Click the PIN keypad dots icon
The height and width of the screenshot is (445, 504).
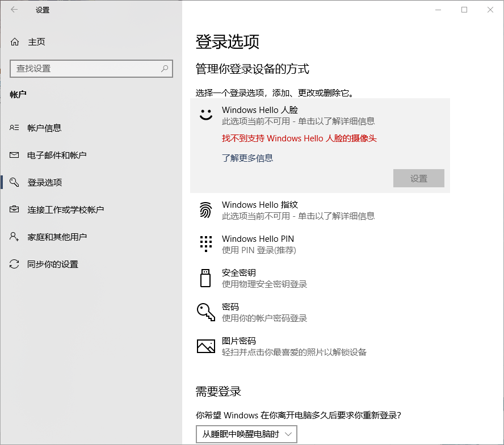[x=206, y=244]
